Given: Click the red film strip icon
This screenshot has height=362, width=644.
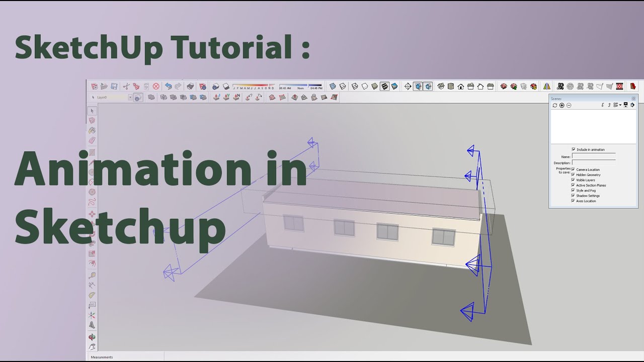Looking at the screenshot, I should coord(619,86).
